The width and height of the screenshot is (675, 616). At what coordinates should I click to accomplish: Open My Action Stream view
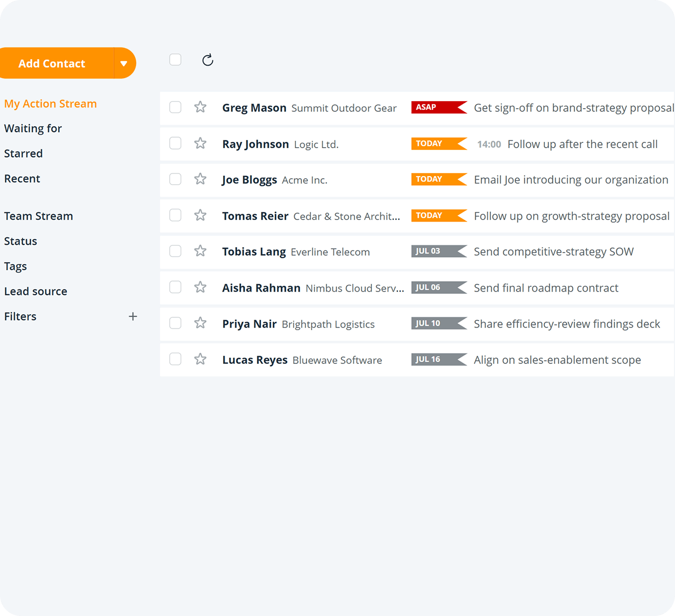(x=51, y=103)
